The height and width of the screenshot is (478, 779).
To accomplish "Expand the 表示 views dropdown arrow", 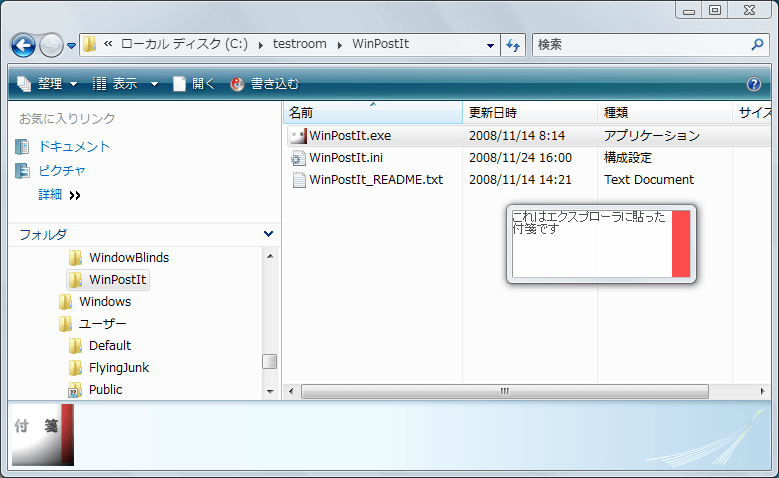I will pyautogui.click(x=155, y=84).
